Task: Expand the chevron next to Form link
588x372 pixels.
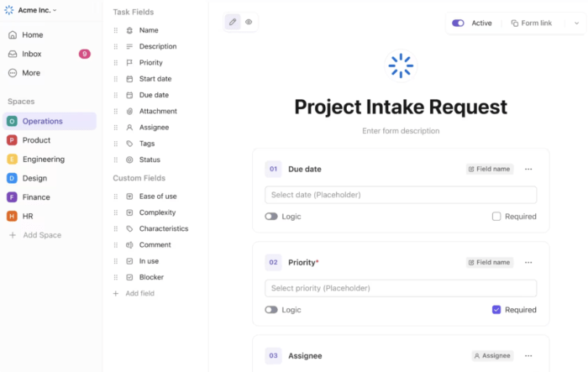Action: pos(575,24)
